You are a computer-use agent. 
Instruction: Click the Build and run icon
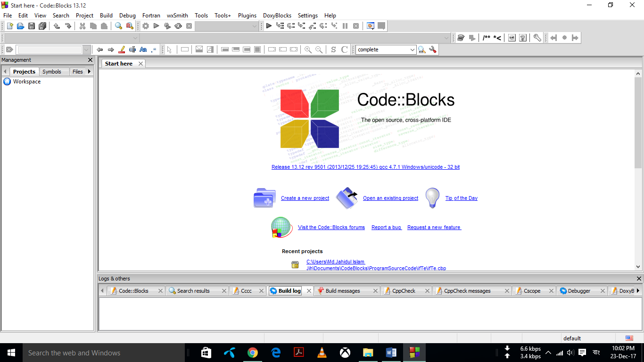[x=167, y=26]
